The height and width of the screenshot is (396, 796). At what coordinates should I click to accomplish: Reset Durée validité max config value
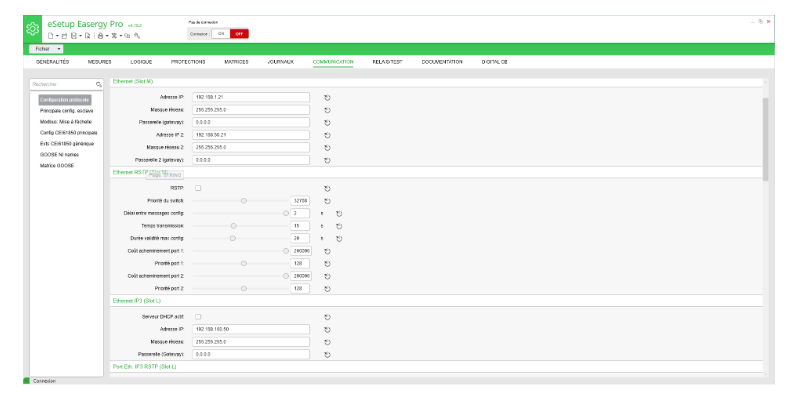point(339,239)
